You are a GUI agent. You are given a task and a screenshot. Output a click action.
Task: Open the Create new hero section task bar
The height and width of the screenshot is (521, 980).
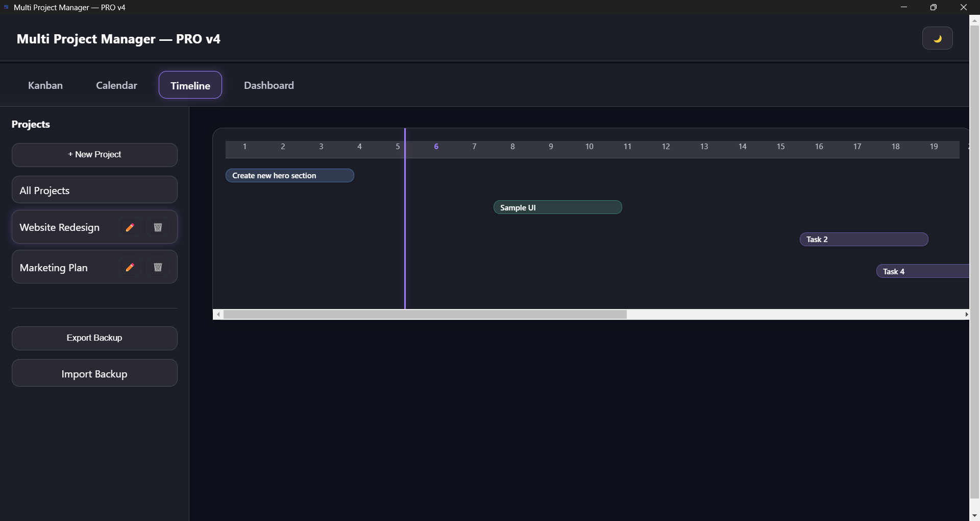click(x=290, y=176)
